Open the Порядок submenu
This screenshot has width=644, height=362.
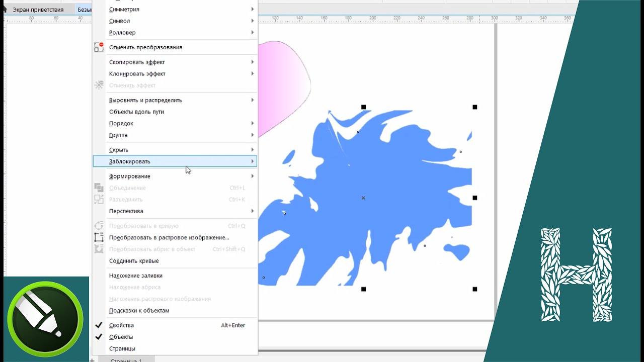[175, 123]
